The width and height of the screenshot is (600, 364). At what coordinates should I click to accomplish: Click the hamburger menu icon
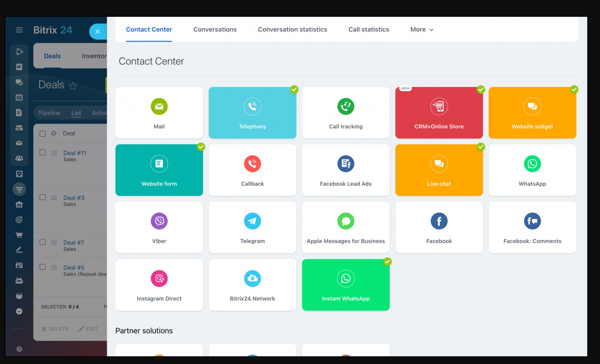coord(19,30)
